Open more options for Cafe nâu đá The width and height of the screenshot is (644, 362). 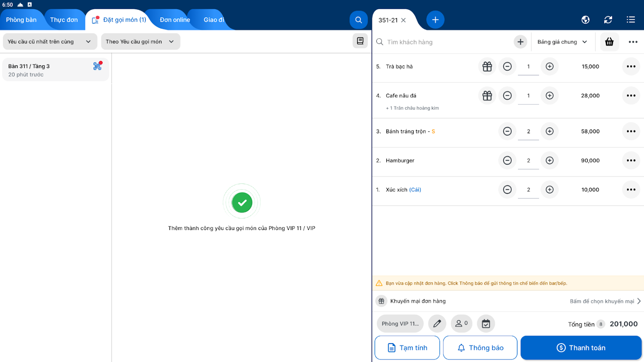[x=631, y=96]
